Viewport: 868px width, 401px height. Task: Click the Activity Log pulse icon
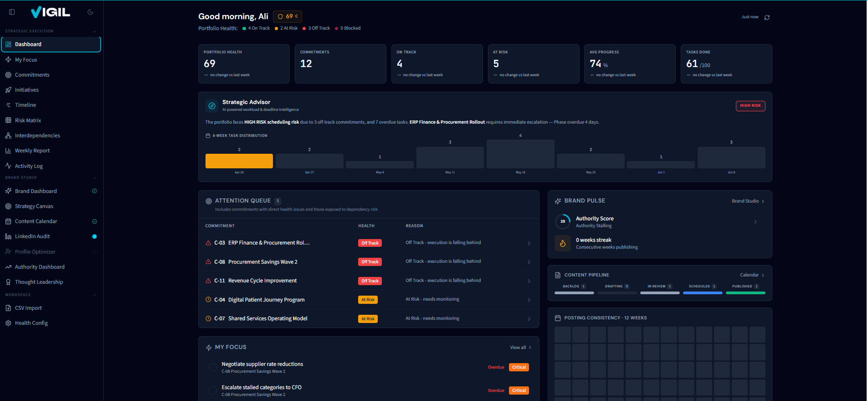[8, 166]
